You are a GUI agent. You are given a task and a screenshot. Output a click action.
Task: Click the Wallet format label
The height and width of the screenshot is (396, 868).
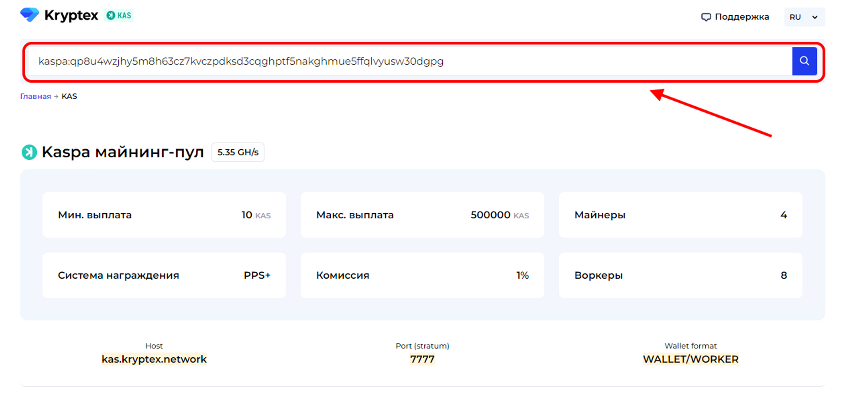click(690, 346)
